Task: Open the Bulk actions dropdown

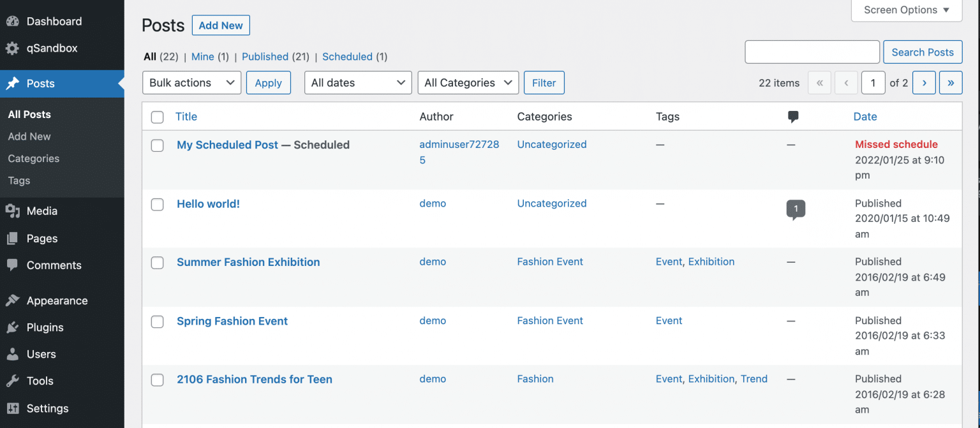Action: [x=191, y=82]
